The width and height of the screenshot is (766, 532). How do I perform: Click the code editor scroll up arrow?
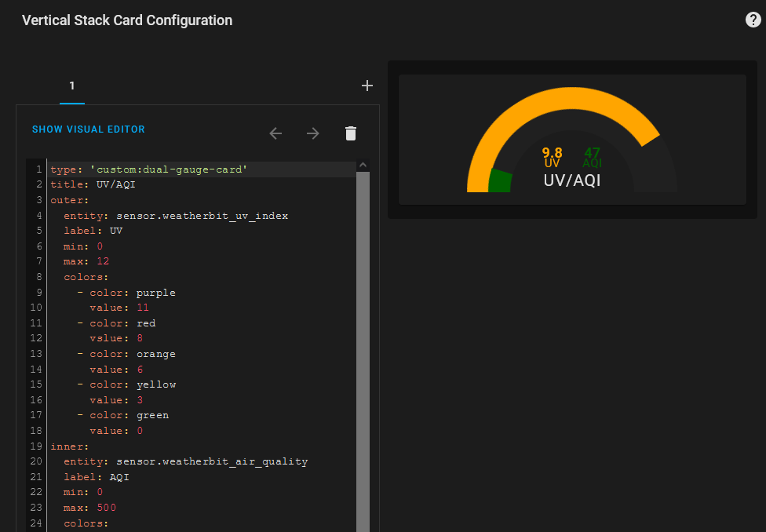pyautogui.click(x=363, y=165)
